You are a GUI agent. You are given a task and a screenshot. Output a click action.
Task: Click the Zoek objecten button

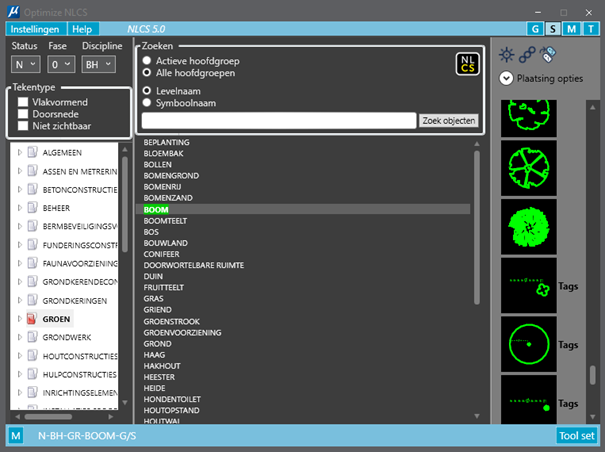tap(449, 121)
